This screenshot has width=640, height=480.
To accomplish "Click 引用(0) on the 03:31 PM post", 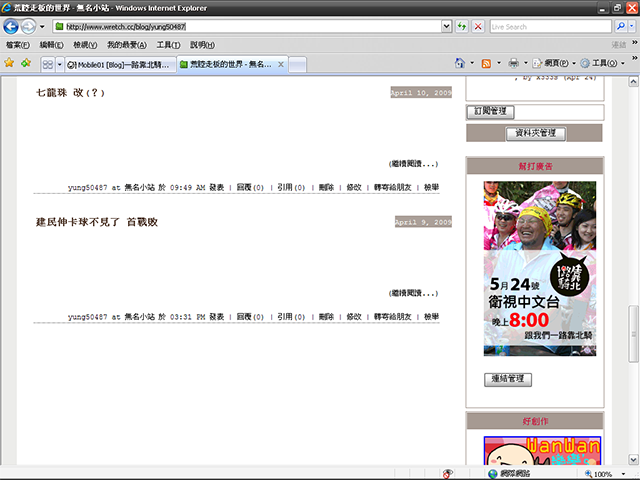I will (291, 317).
